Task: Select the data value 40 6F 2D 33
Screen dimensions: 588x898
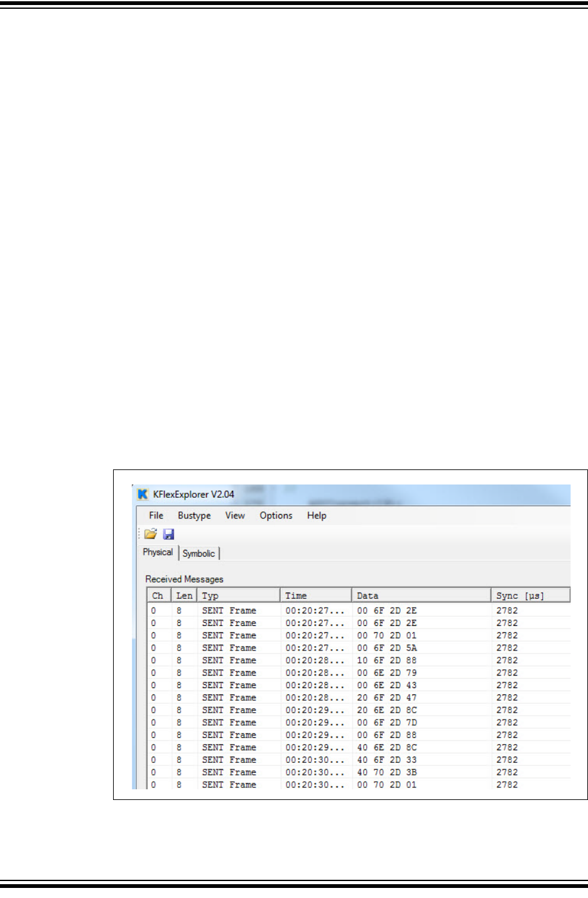Action: tap(387, 760)
